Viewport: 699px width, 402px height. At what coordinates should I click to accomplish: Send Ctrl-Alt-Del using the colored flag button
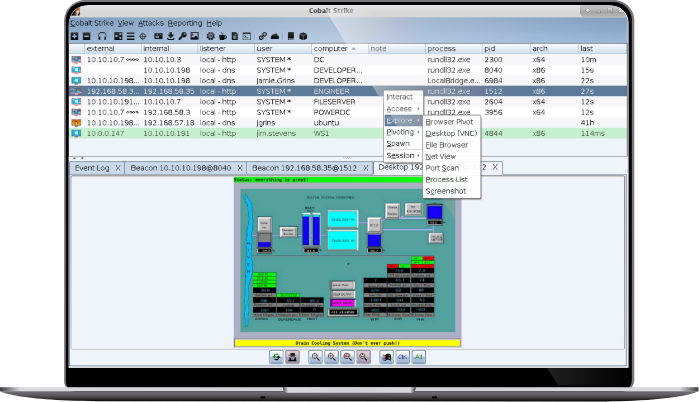(387, 357)
